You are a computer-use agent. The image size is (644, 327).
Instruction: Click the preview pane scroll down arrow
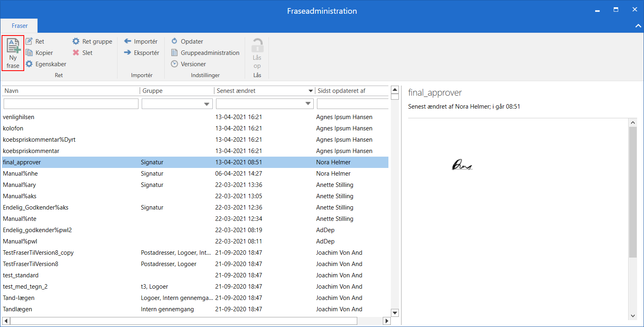click(633, 316)
